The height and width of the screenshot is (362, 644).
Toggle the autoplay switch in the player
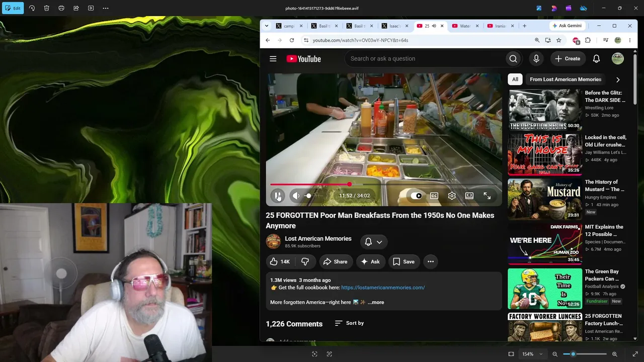(x=417, y=196)
